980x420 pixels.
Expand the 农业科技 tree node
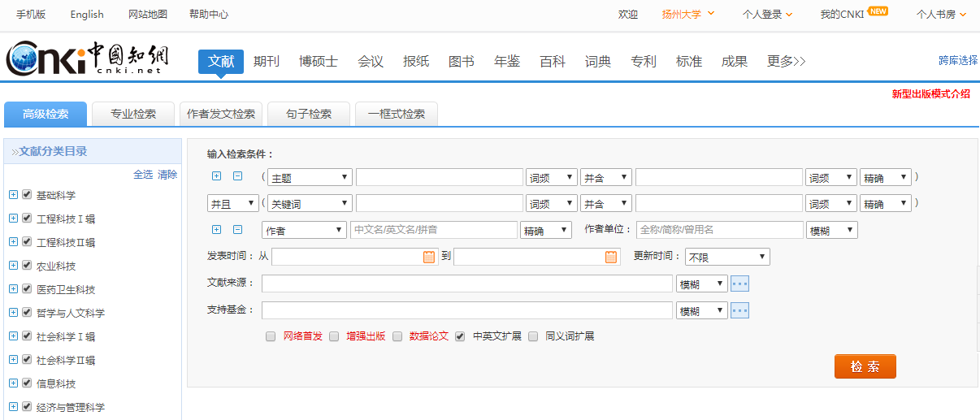13,266
